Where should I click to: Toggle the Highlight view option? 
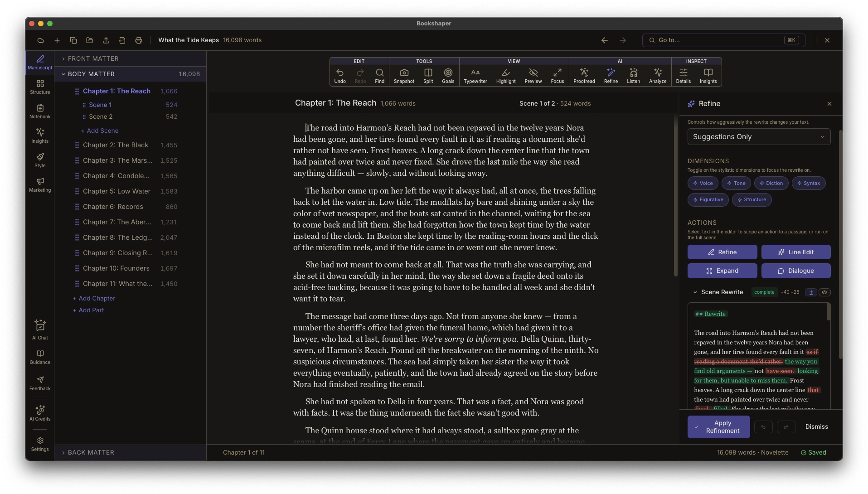tap(506, 76)
